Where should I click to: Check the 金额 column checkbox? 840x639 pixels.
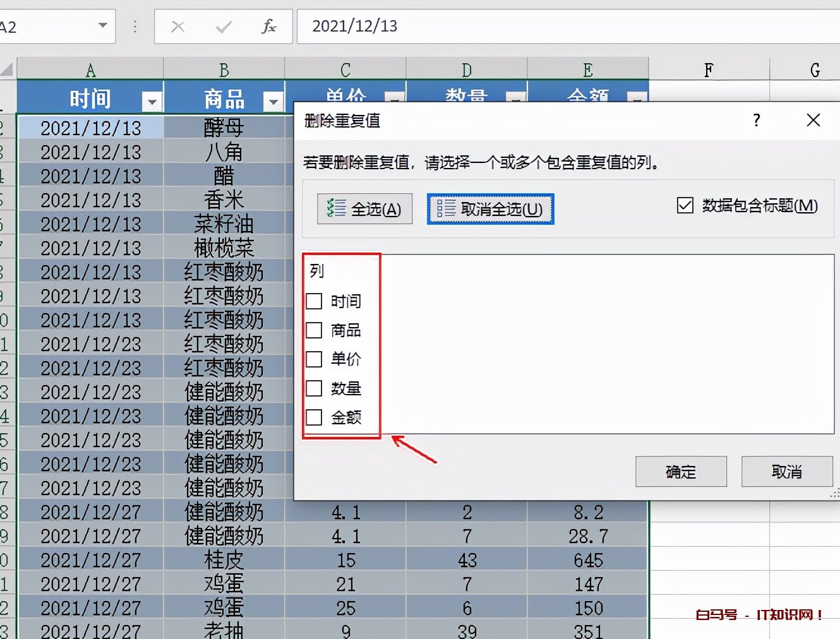click(x=314, y=417)
